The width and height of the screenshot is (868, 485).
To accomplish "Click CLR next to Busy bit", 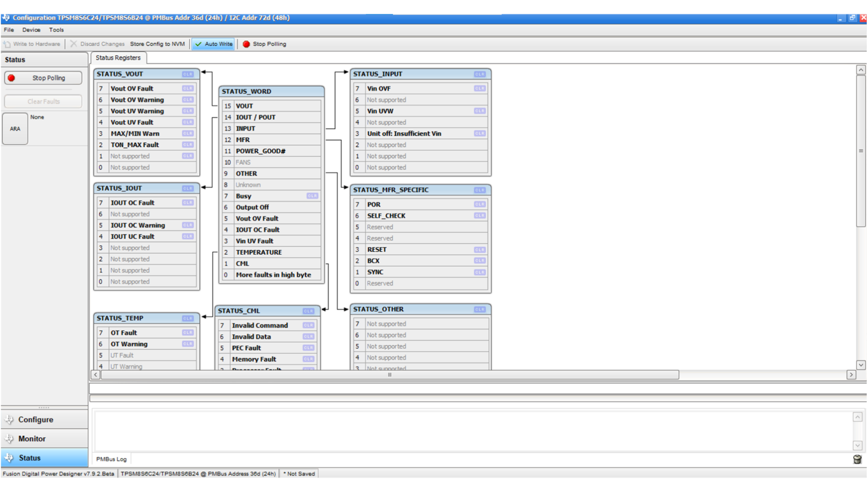I will click(x=312, y=196).
